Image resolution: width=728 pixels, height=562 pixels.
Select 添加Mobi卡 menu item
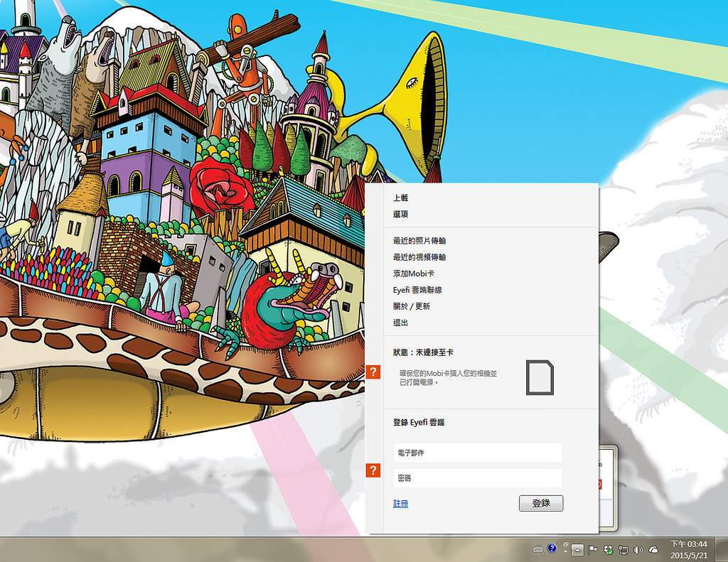[414, 274]
